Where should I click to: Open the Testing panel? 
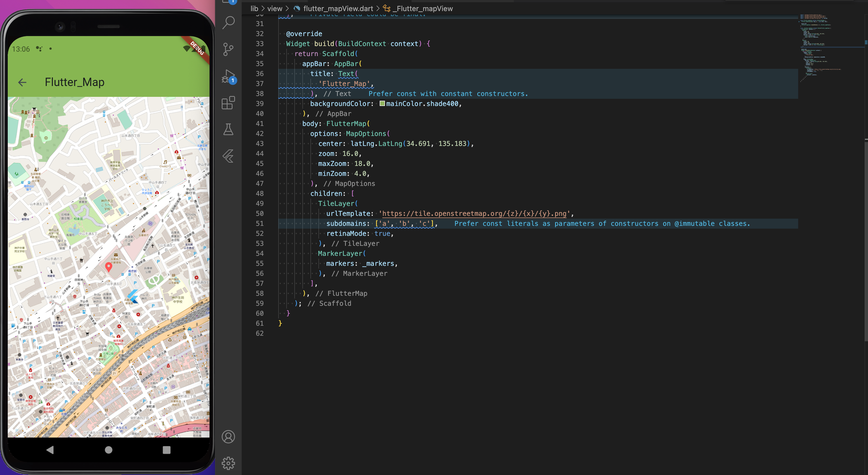[228, 129]
